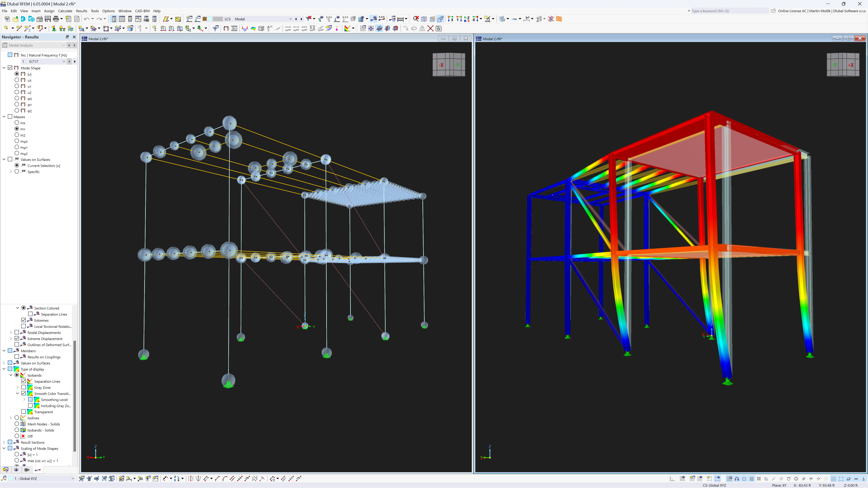This screenshot has height=488, width=868.
Task: Click the CAD-BIM menu toolbar icon
Action: (x=141, y=11)
